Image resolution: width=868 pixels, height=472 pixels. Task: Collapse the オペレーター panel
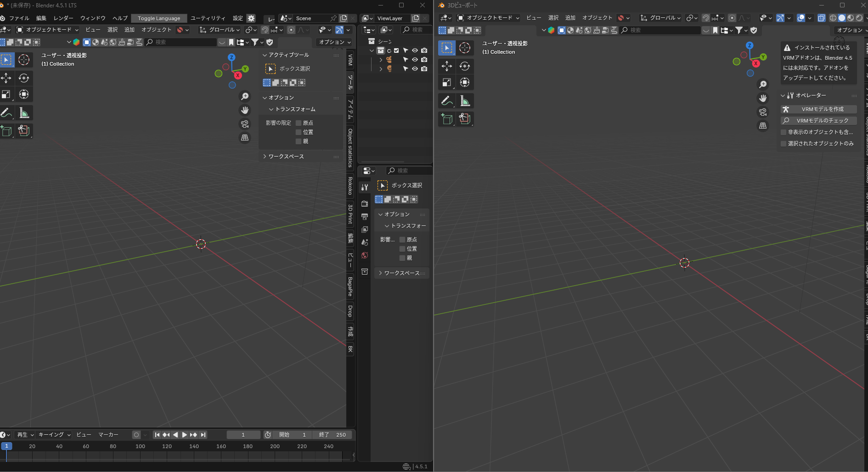(x=811, y=96)
